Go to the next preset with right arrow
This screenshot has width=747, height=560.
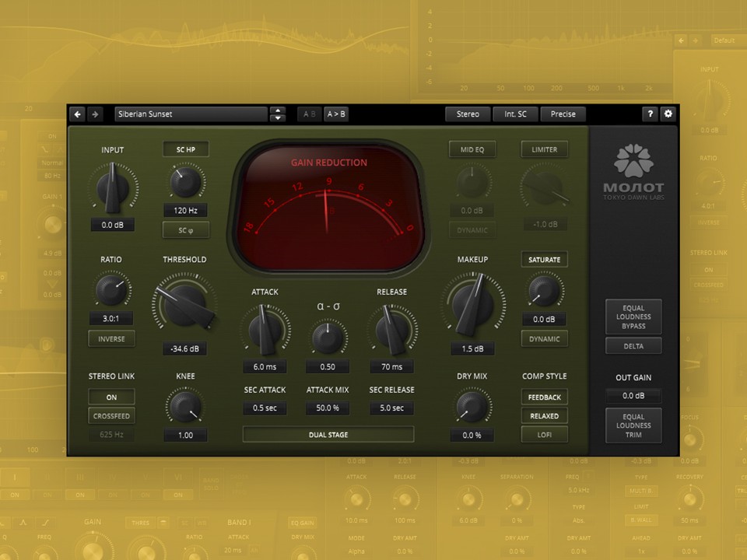coord(95,114)
